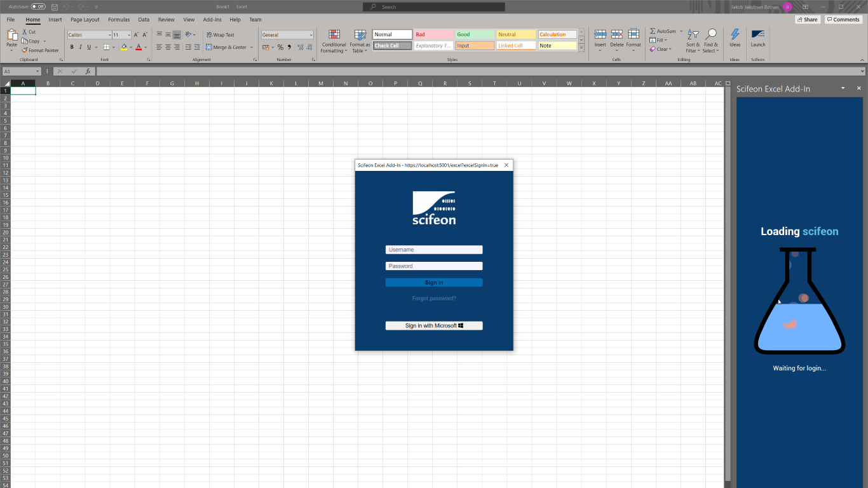Toggle Wrap Text option
The image size is (868, 488).
click(x=220, y=35)
